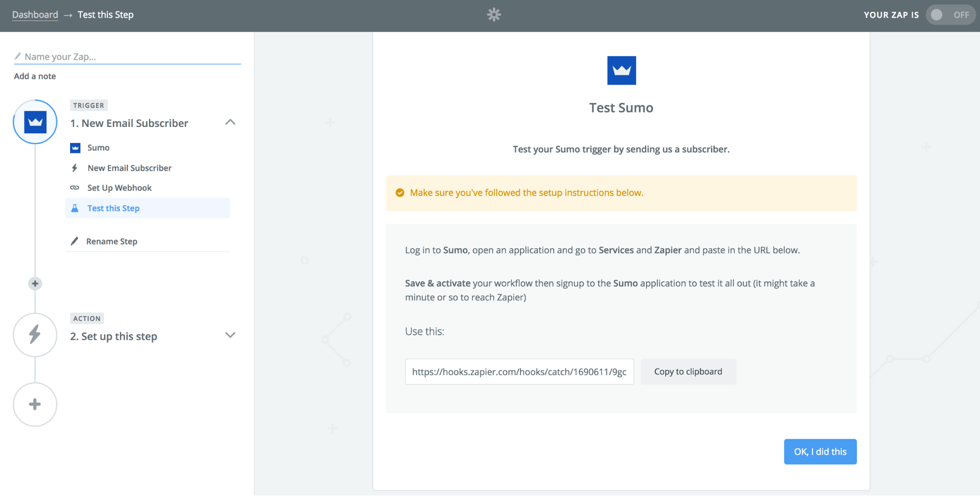Click the Test Sumo heading
980x496 pixels.
[x=621, y=108]
